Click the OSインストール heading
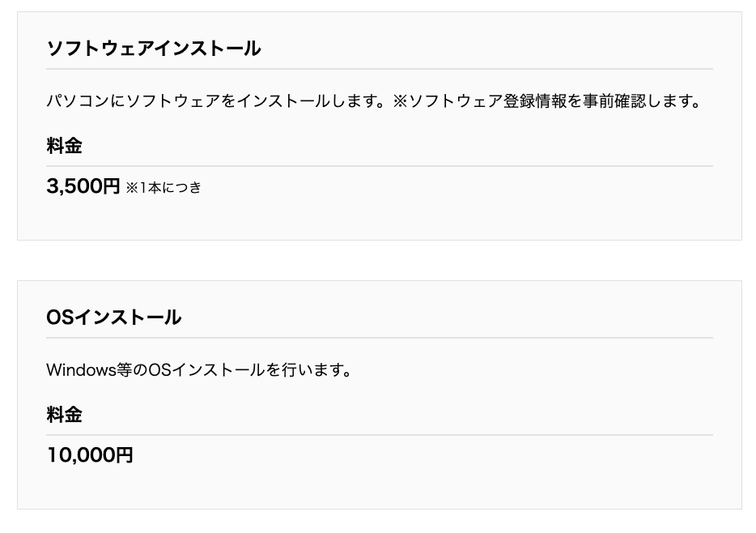The width and height of the screenshot is (756, 533). 114,318
